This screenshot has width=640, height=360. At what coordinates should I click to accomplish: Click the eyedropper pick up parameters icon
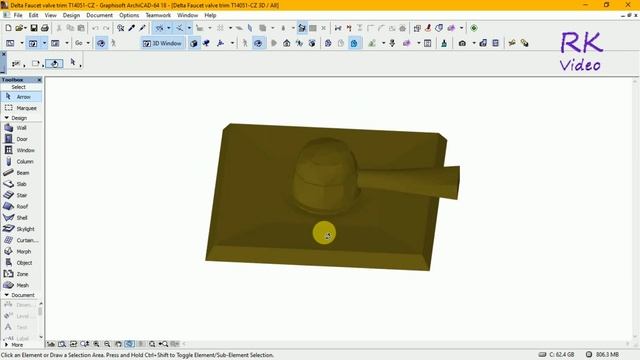[131, 28]
